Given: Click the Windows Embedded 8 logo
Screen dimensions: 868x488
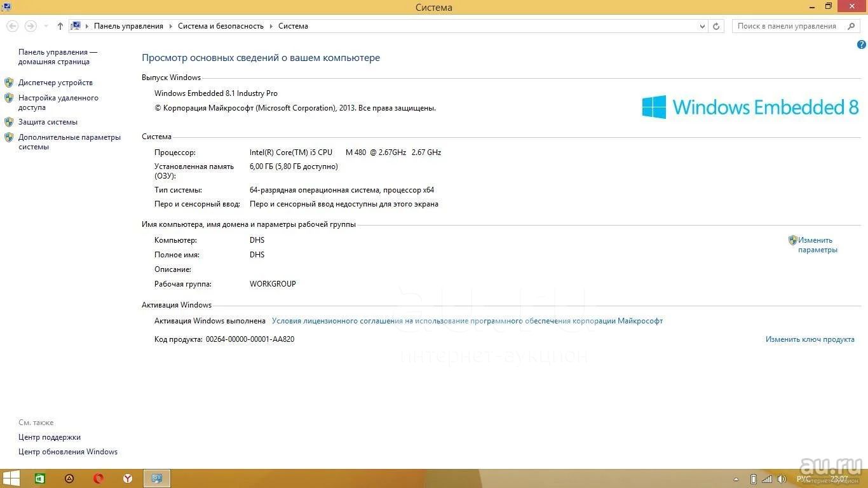Looking at the screenshot, I should [x=750, y=107].
